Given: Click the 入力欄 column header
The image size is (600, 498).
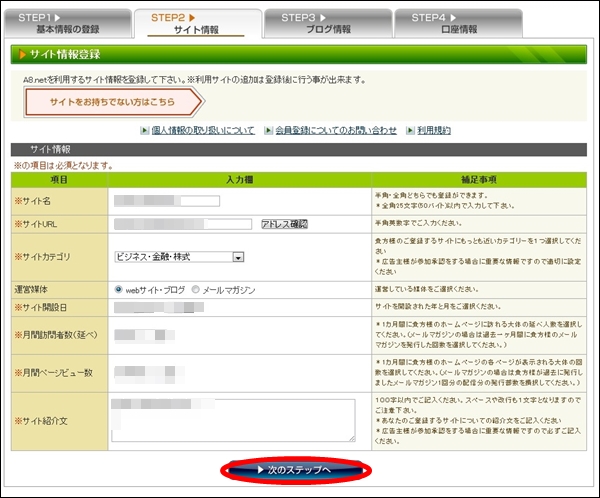Looking at the screenshot, I should (240, 180).
